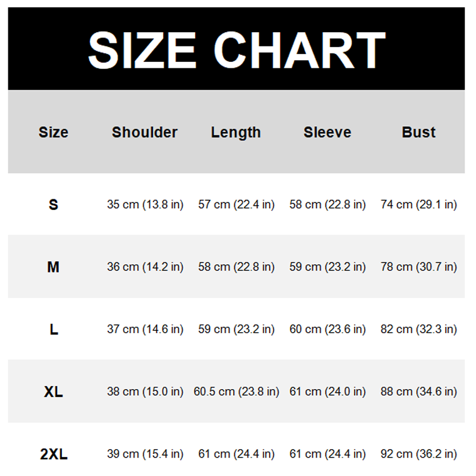Screen dimensions: 476x476
Task: Select the Size column header
Action: click(54, 132)
